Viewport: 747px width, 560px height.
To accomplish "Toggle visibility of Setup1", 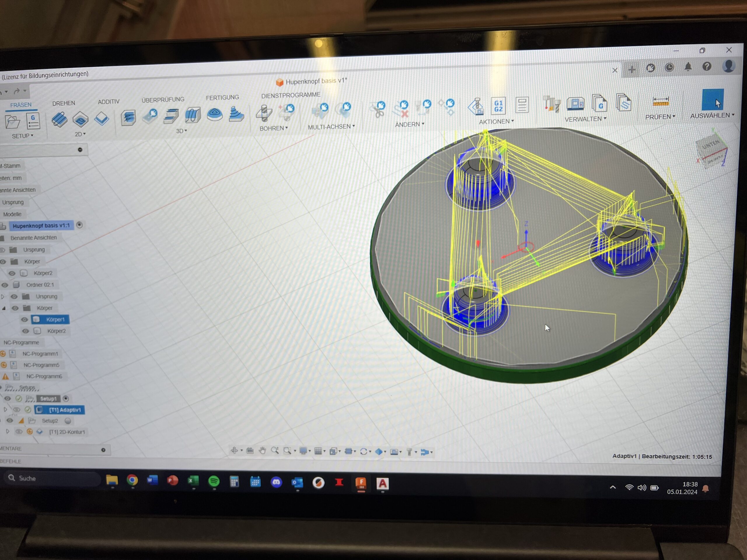I will 7,399.
